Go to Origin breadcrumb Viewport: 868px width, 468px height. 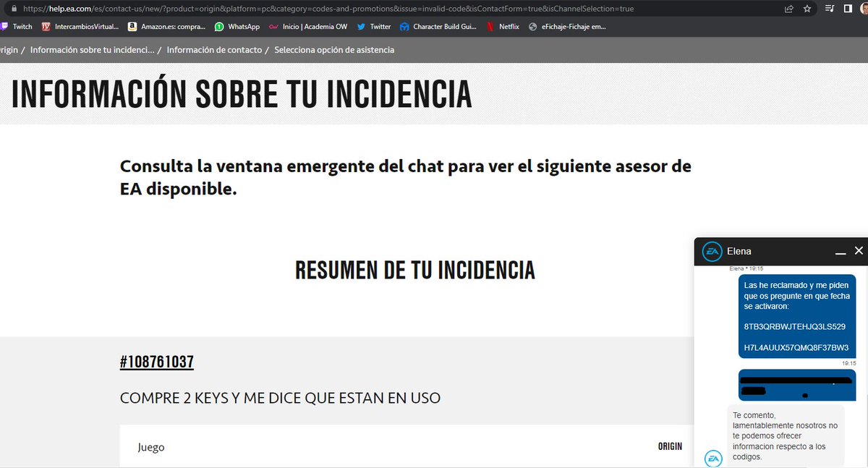[9, 50]
